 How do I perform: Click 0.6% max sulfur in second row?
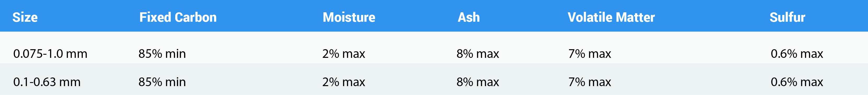[797, 82]
